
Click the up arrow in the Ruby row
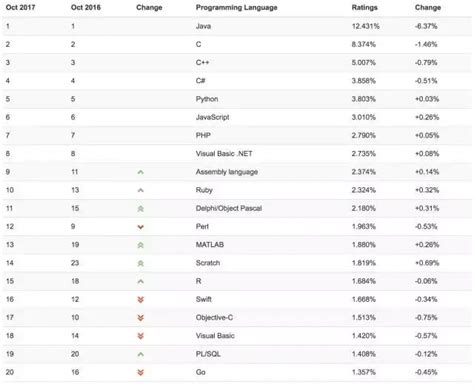pos(141,190)
